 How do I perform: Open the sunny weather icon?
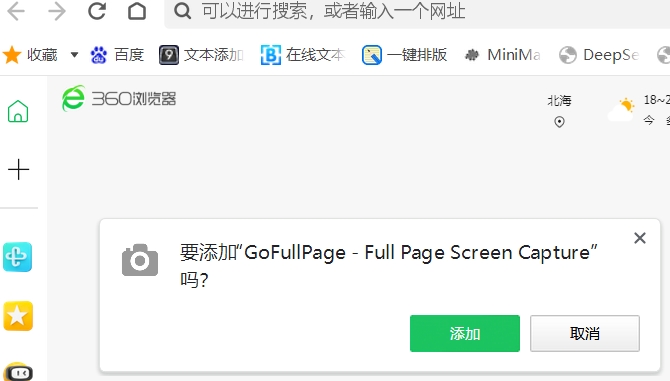click(x=622, y=110)
